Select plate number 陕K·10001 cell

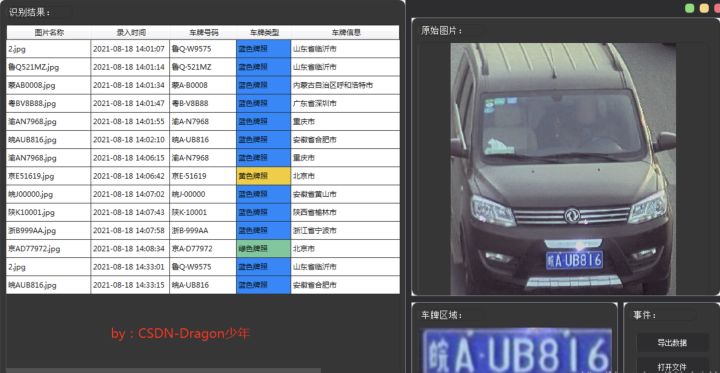pos(203,212)
